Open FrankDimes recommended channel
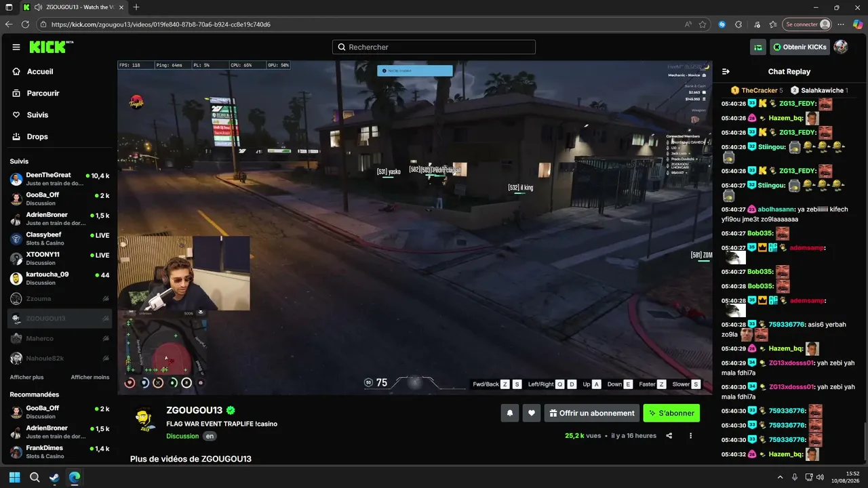Screen dimensions: 868x488 [60, 452]
